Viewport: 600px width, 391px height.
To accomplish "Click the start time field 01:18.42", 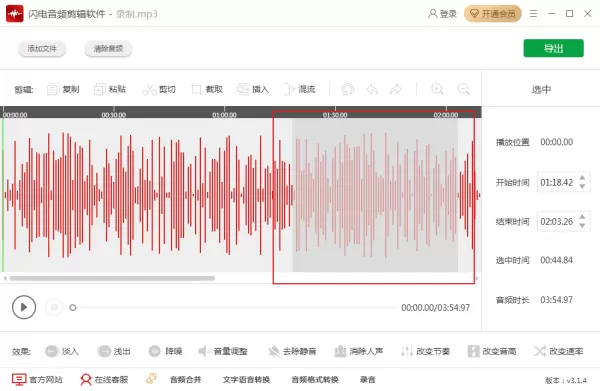I will pos(557,182).
